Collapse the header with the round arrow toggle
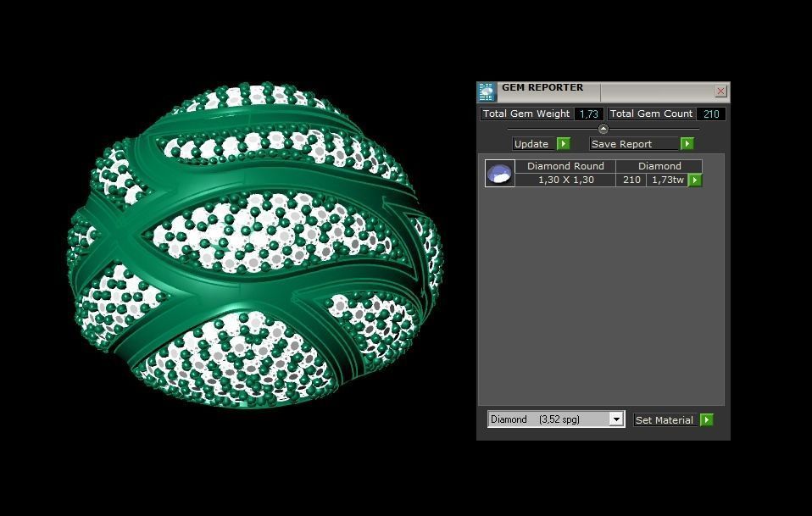 point(603,129)
